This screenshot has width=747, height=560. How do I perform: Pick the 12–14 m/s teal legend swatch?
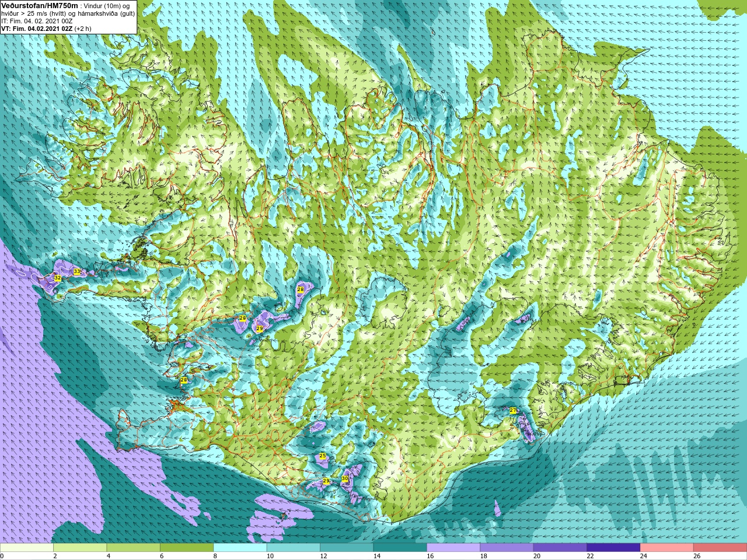[x=347, y=548]
